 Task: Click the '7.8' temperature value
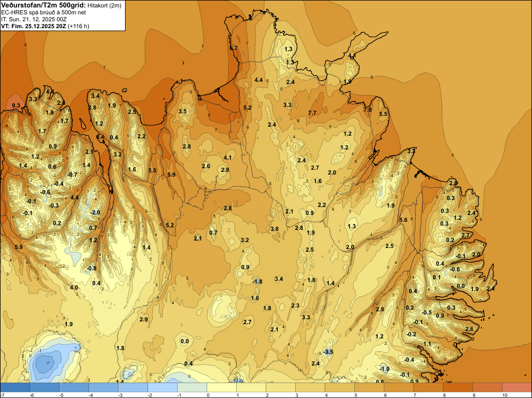[368, 110]
